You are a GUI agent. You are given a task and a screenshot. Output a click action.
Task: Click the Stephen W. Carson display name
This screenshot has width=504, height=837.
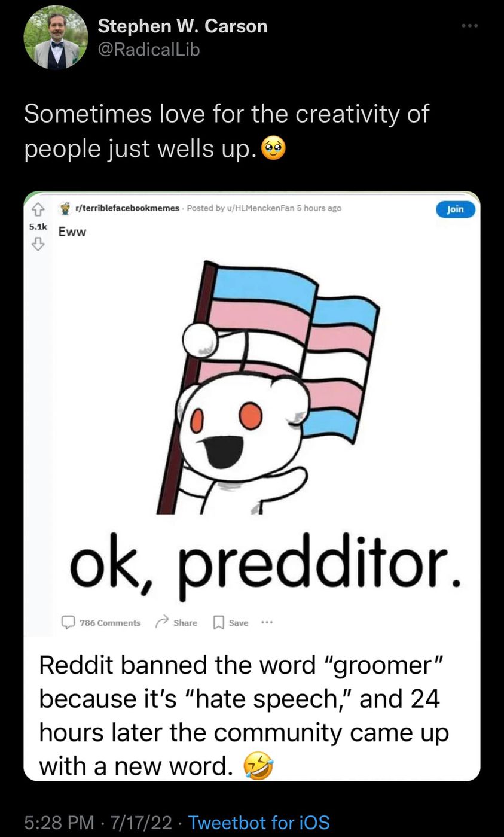(x=182, y=26)
